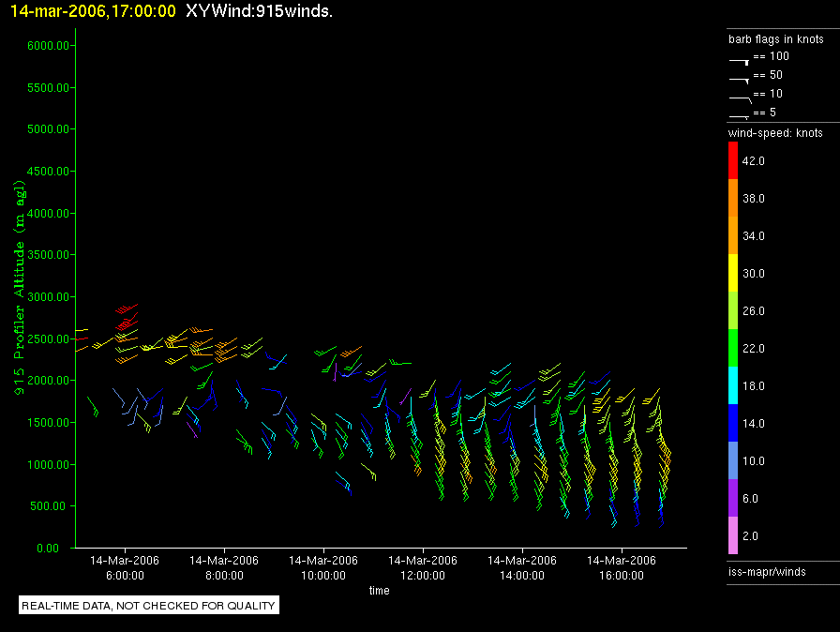The image size is (840, 632).
Task: Click the 50-knot barb flag symbol
Action: point(740,78)
